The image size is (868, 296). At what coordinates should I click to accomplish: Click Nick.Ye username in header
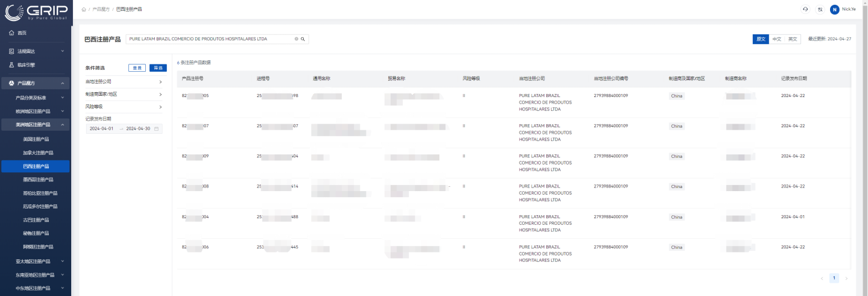[x=849, y=9]
